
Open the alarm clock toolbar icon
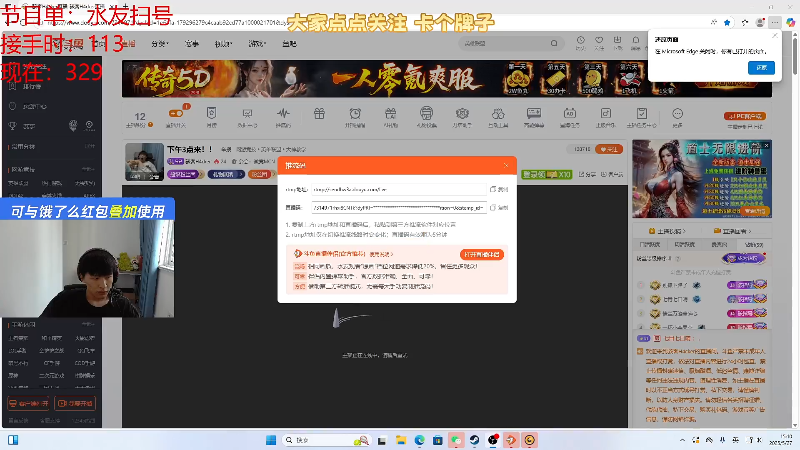[x=355, y=116]
